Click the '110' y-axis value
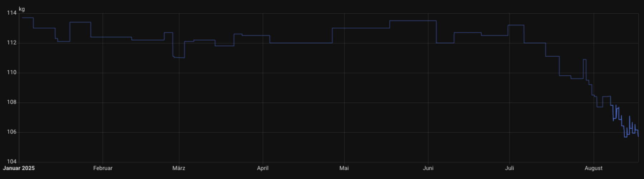 tap(12, 72)
